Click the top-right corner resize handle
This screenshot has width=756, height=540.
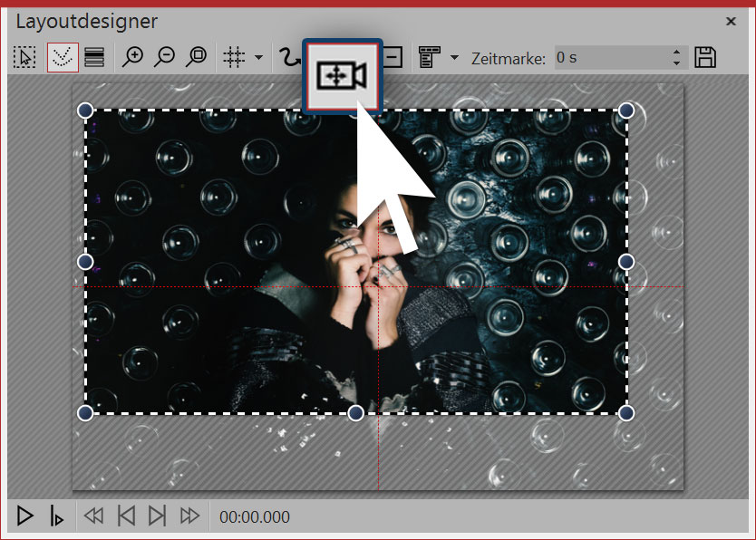(x=626, y=111)
